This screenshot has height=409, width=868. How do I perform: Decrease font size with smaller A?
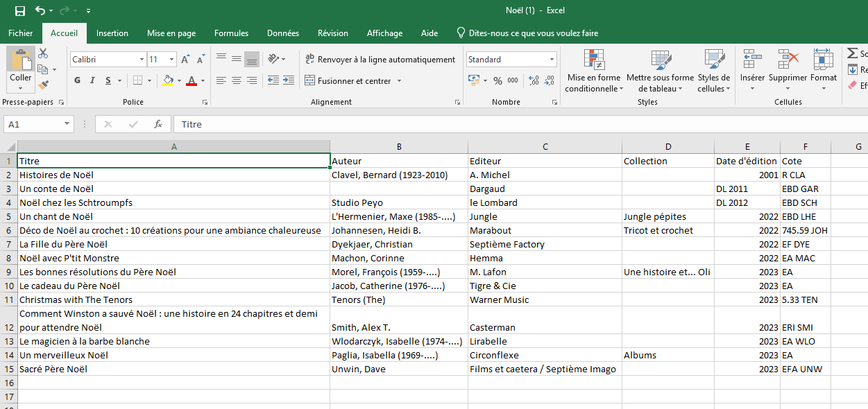coord(200,60)
